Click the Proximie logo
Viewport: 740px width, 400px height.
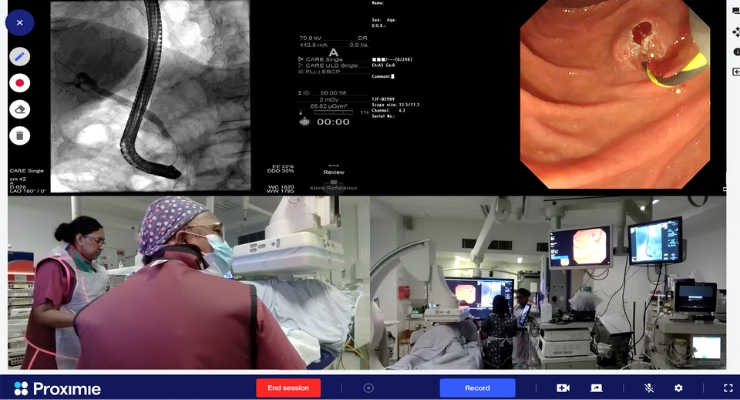57,388
